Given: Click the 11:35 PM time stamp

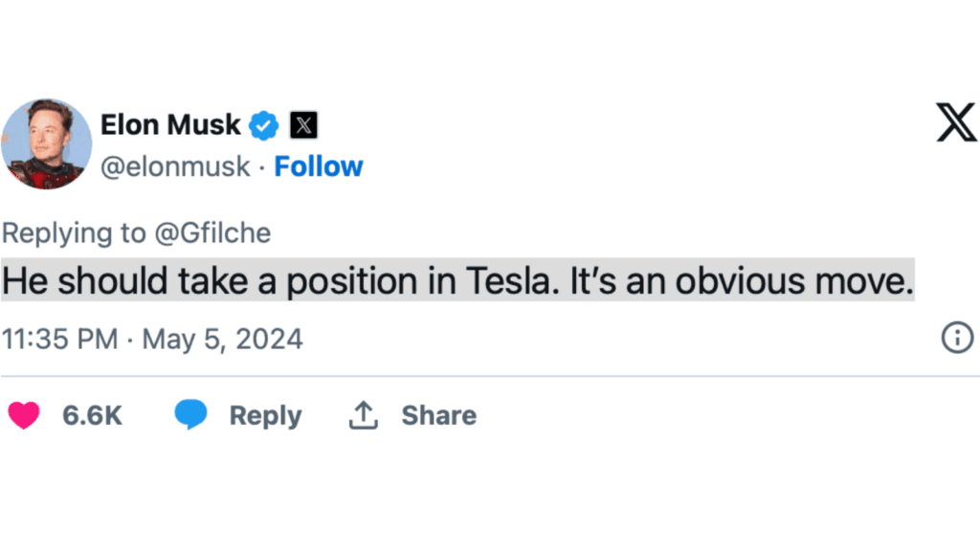Looking at the screenshot, I should pyautogui.click(x=59, y=339).
